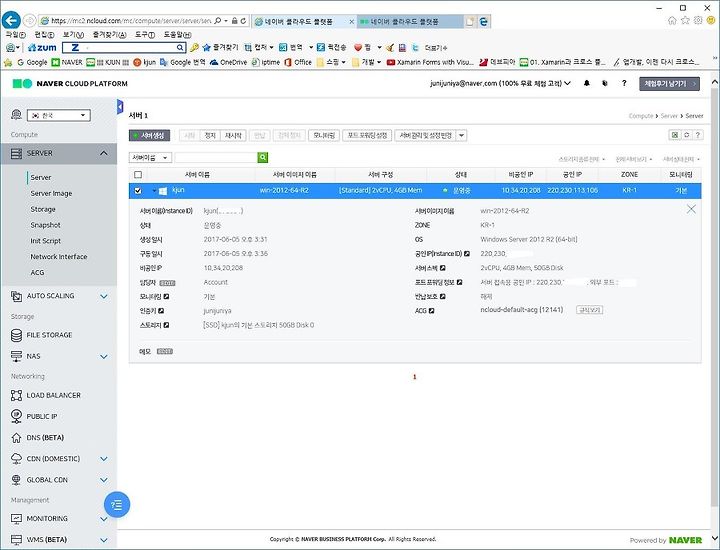Open the 서버이름 search filter dropdown

pyautogui.click(x=150, y=157)
